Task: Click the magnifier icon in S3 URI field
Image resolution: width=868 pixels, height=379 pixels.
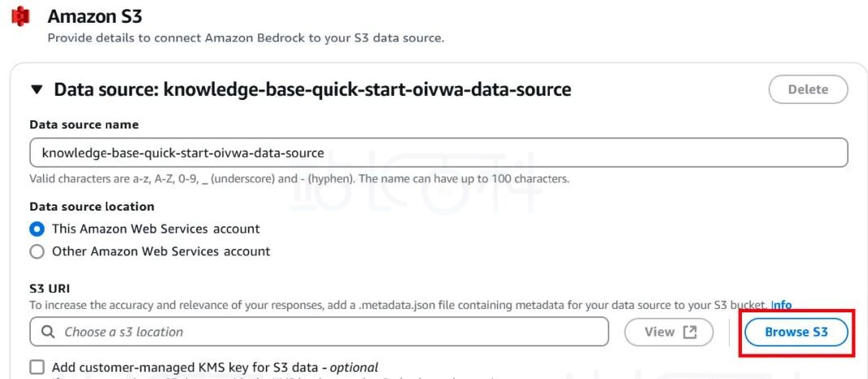Action: click(x=48, y=332)
